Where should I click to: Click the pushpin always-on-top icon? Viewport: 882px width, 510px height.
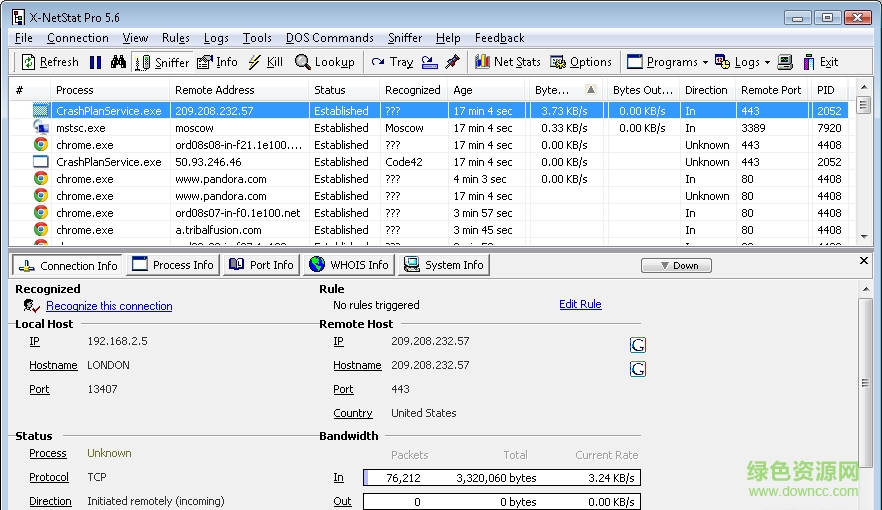point(452,62)
